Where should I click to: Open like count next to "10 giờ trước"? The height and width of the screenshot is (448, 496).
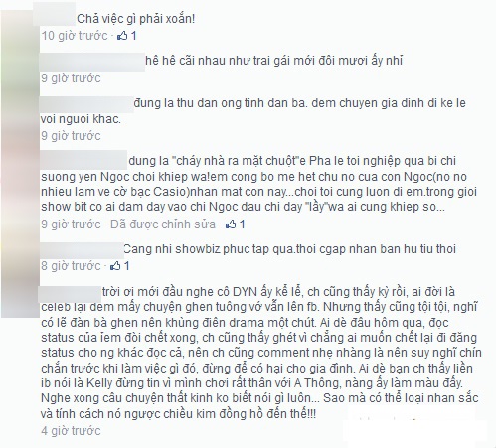[133, 36]
